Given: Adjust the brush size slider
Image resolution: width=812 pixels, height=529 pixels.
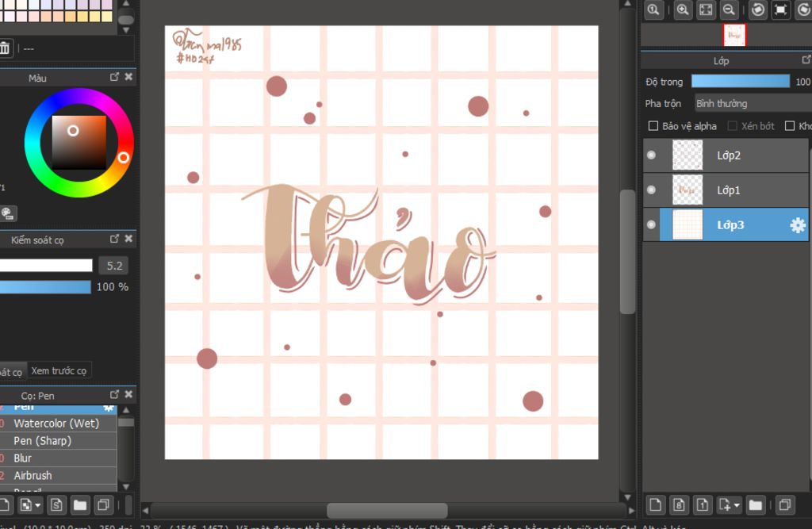Looking at the screenshot, I should tap(46, 266).
